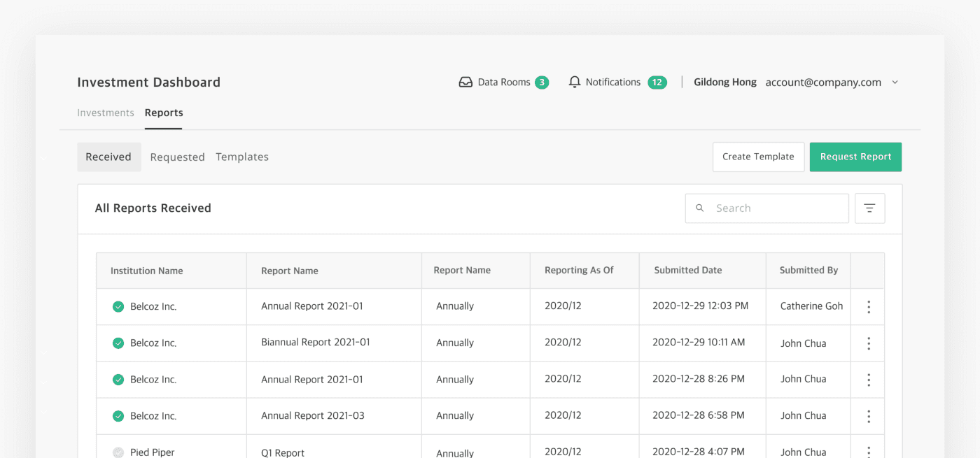Open the actions menu for the first Annual Report row
The image size is (980, 458).
click(868, 306)
